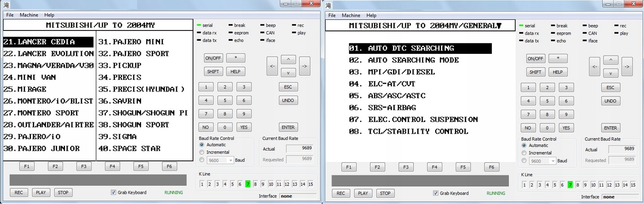Screen dimensions: 644x204
Task: Open Help menu in left window
Action: 49,15
